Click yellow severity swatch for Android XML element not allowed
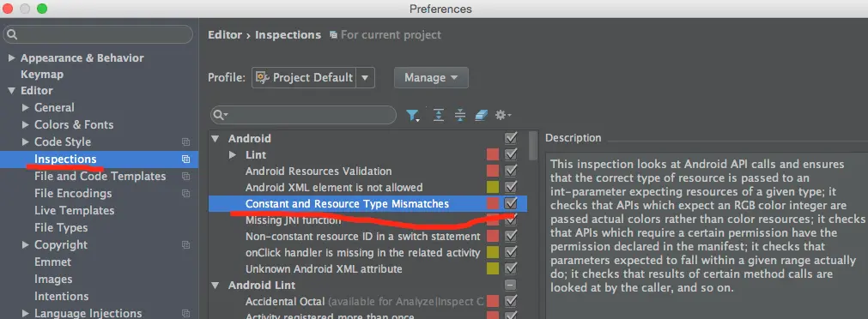868x319 pixels. (493, 187)
